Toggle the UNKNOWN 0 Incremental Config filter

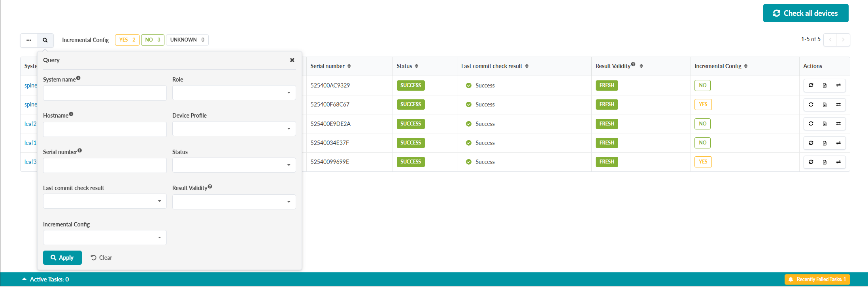pos(187,40)
